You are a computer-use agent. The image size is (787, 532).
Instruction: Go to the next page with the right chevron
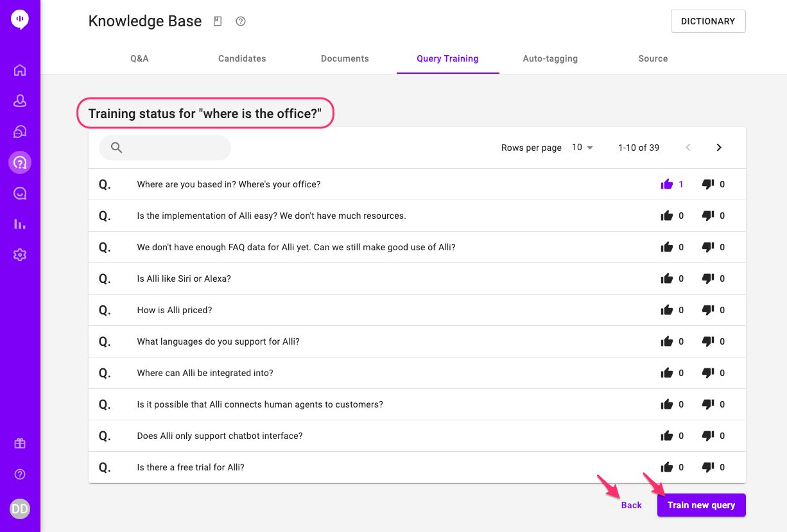click(x=719, y=148)
